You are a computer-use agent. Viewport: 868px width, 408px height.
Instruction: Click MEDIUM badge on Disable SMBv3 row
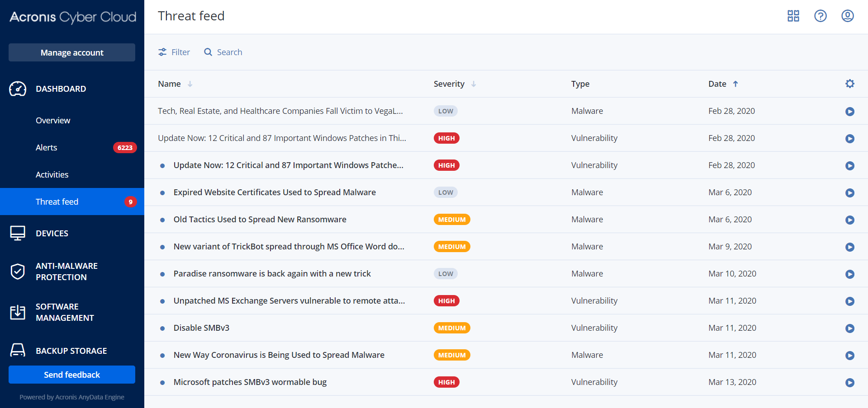click(452, 328)
